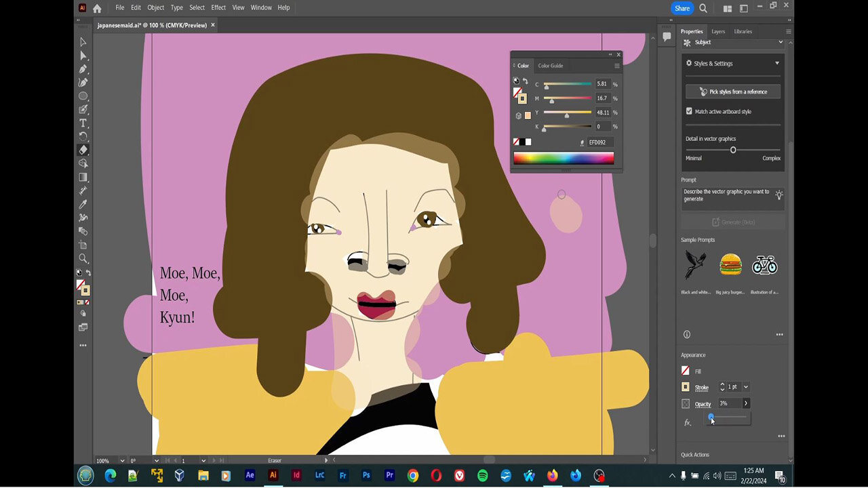
Task: Click Change Screen Mode in toolbar
Action: 83,327
